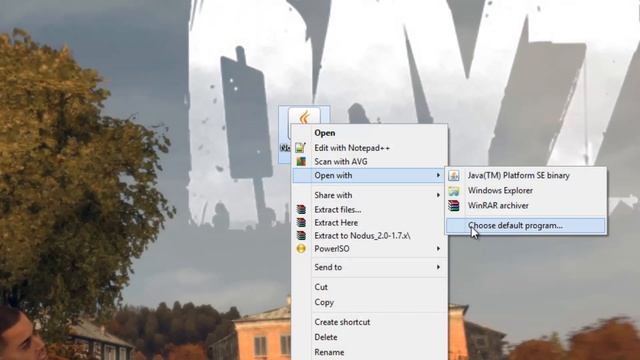Screen dimensions: 640x360
Task: Expand the PowerISO submenu arrow
Action: tap(438, 249)
